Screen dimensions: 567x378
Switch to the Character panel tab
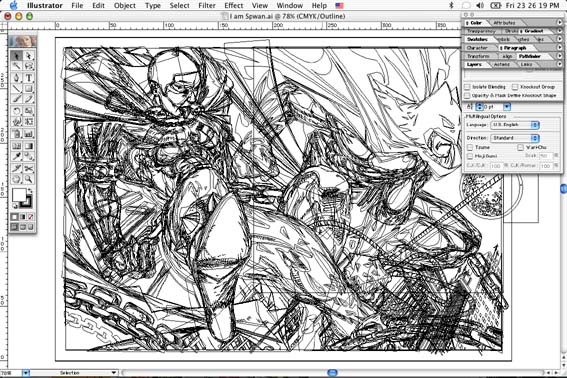pyautogui.click(x=477, y=48)
